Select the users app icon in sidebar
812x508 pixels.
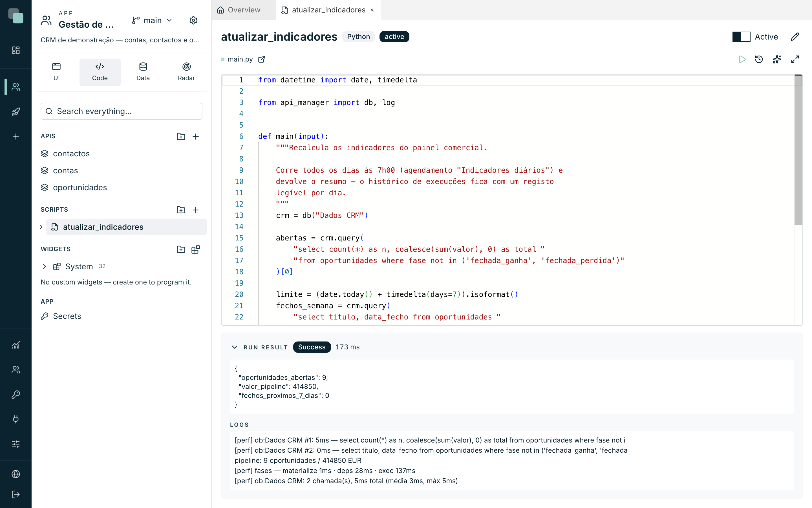coord(16,87)
